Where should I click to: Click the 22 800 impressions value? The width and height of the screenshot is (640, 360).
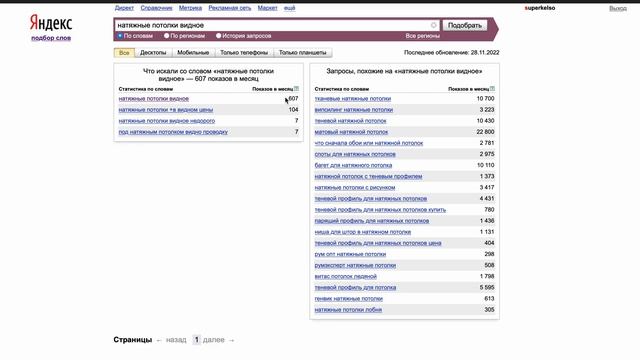click(x=485, y=132)
